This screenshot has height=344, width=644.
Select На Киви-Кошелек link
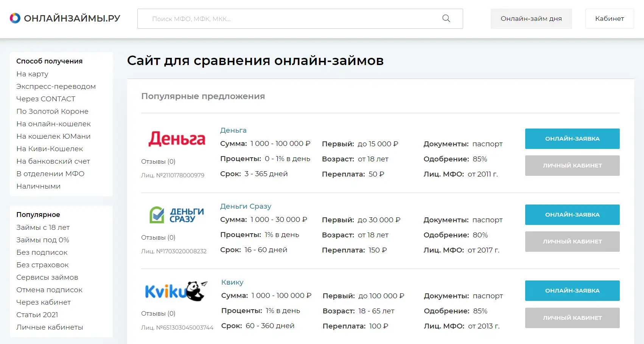click(50, 149)
